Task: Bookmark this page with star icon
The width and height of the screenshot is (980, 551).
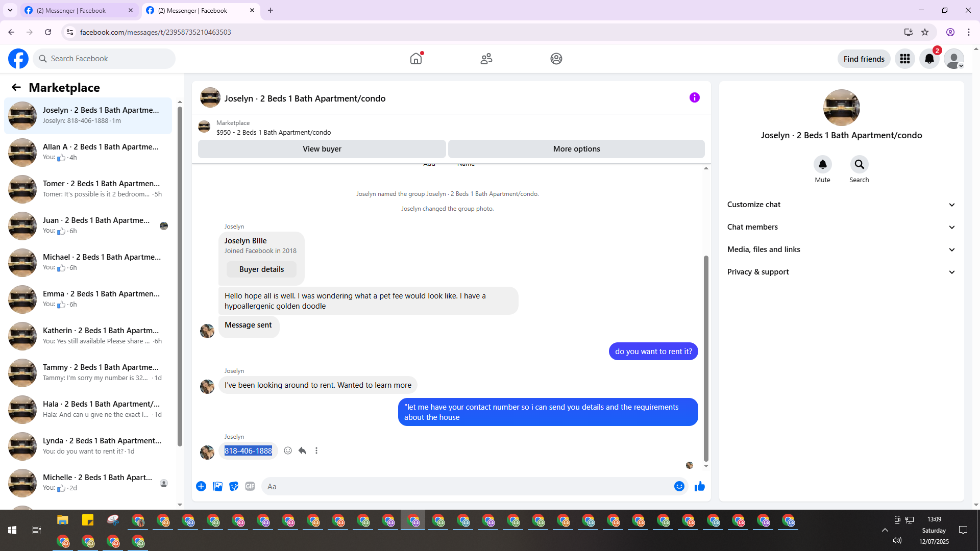Action: (x=925, y=32)
